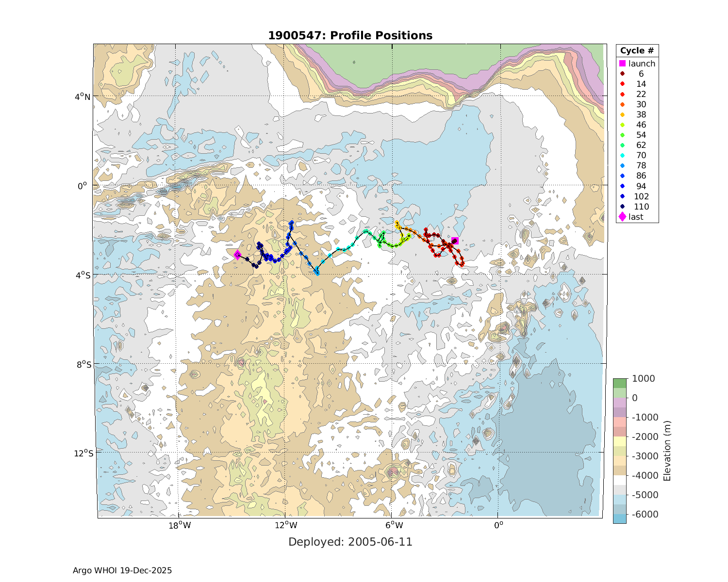Click the cycle 38 orange legend marker
728x582 pixels.
tap(622, 114)
